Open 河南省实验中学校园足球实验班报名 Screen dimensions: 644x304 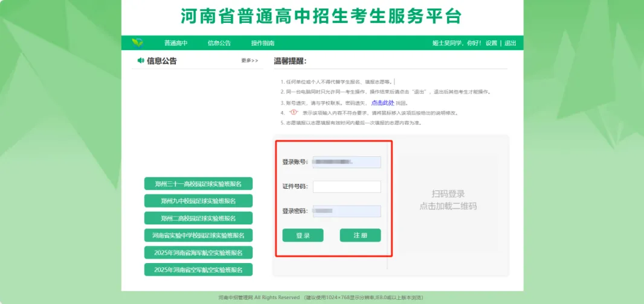198,235
